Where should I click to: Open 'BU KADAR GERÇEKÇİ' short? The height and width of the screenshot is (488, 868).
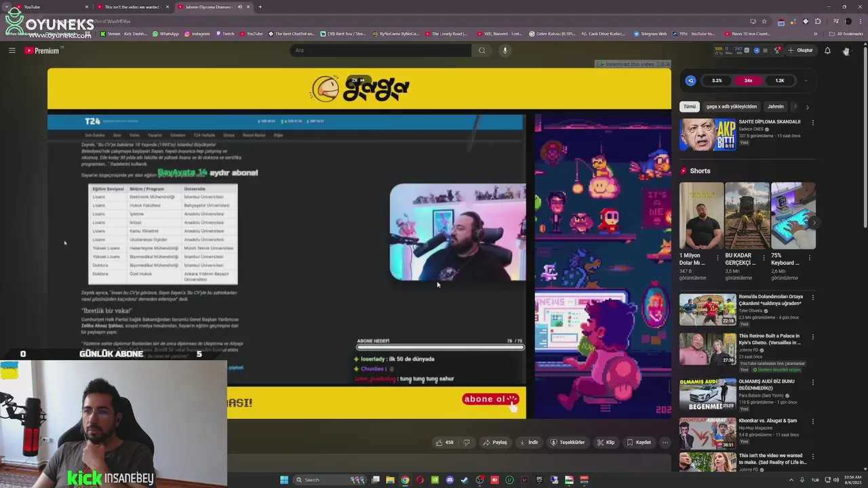(747, 216)
